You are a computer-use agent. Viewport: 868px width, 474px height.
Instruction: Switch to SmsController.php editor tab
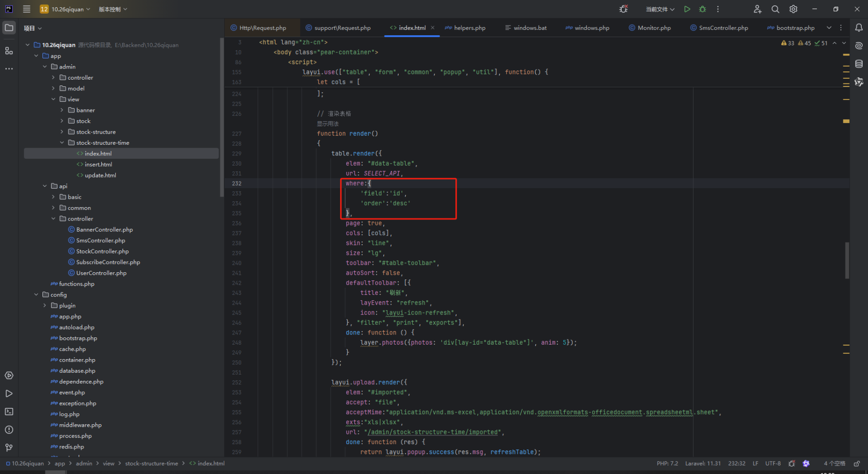(719, 28)
